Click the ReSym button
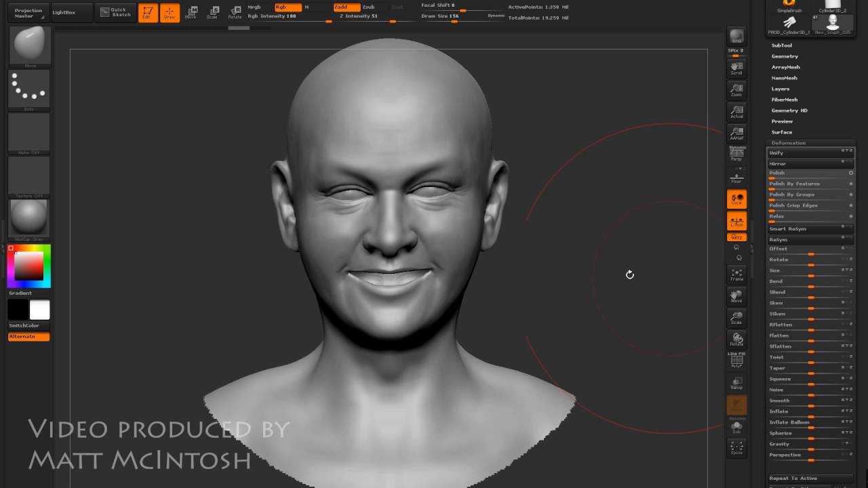 (810, 239)
